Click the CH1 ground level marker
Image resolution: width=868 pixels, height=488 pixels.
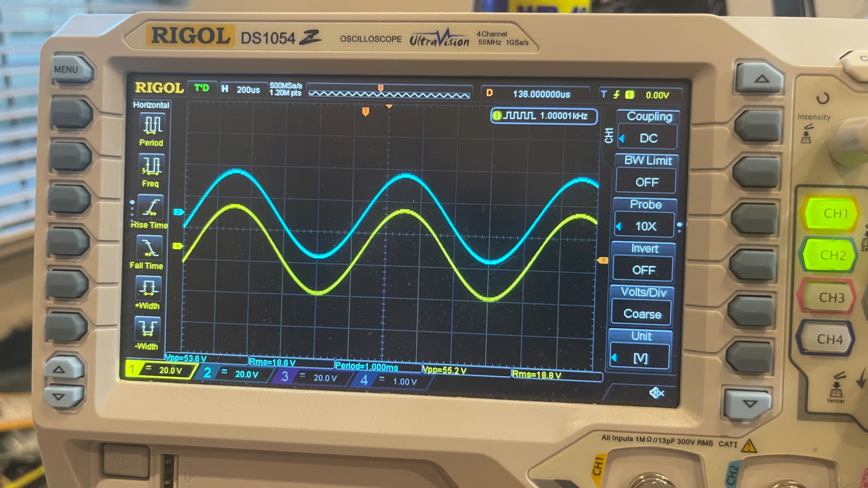[178, 246]
